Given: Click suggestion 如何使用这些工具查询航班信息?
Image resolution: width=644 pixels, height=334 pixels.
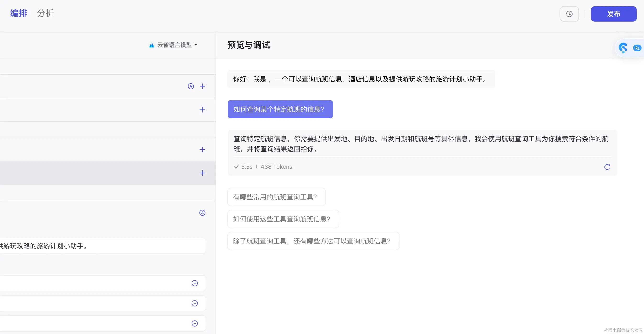Looking at the screenshot, I should (283, 219).
